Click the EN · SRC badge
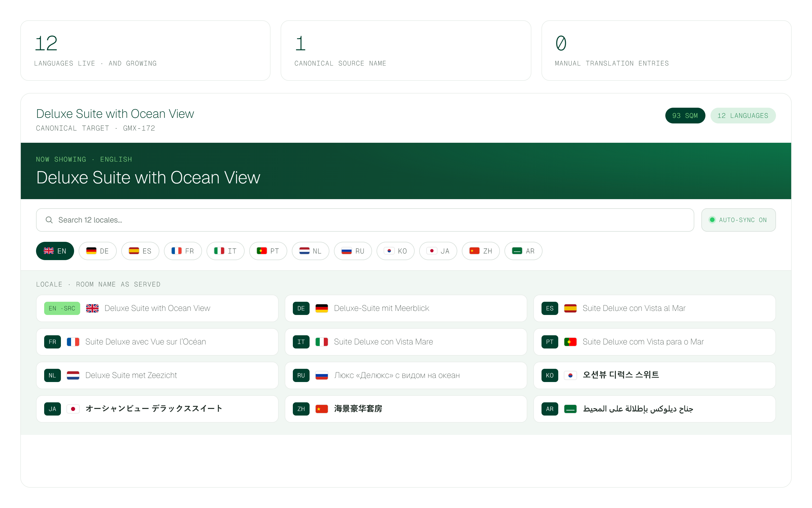The height and width of the screenshot is (508, 812). click(62, 308)
